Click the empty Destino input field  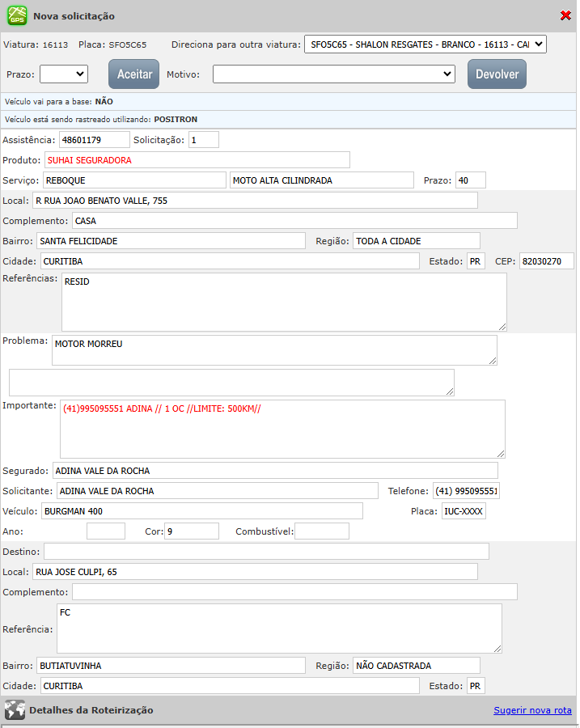coord(266,552)
